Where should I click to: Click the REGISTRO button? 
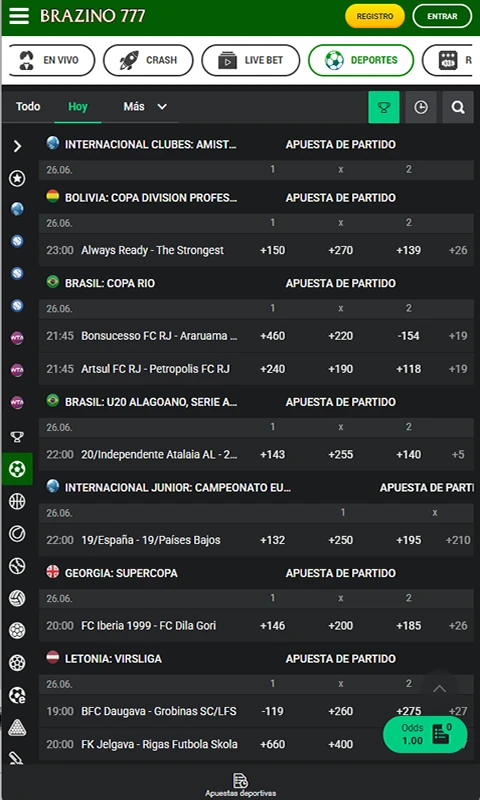coord(375,16)
